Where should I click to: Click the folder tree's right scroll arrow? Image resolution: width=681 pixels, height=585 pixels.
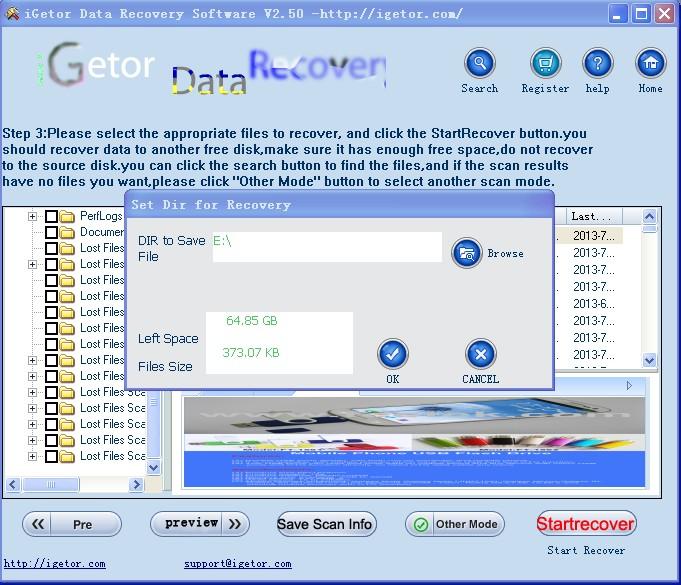coord(136,484)
